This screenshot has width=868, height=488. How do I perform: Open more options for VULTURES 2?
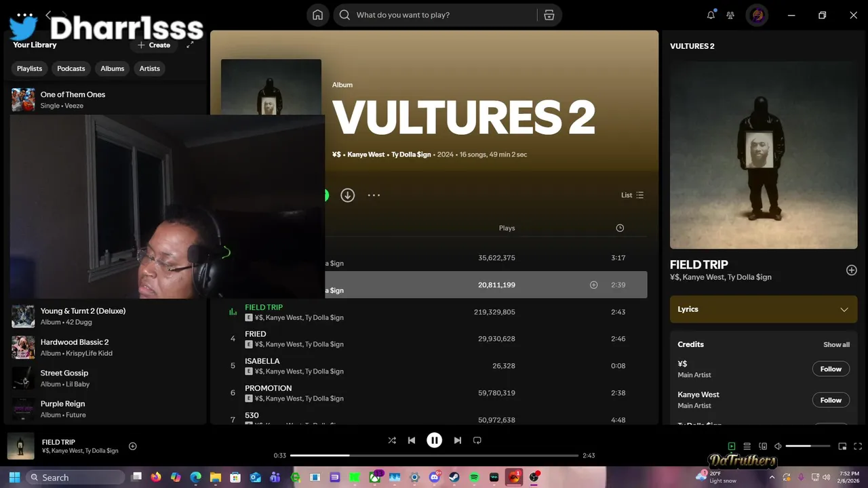point(374,195)
